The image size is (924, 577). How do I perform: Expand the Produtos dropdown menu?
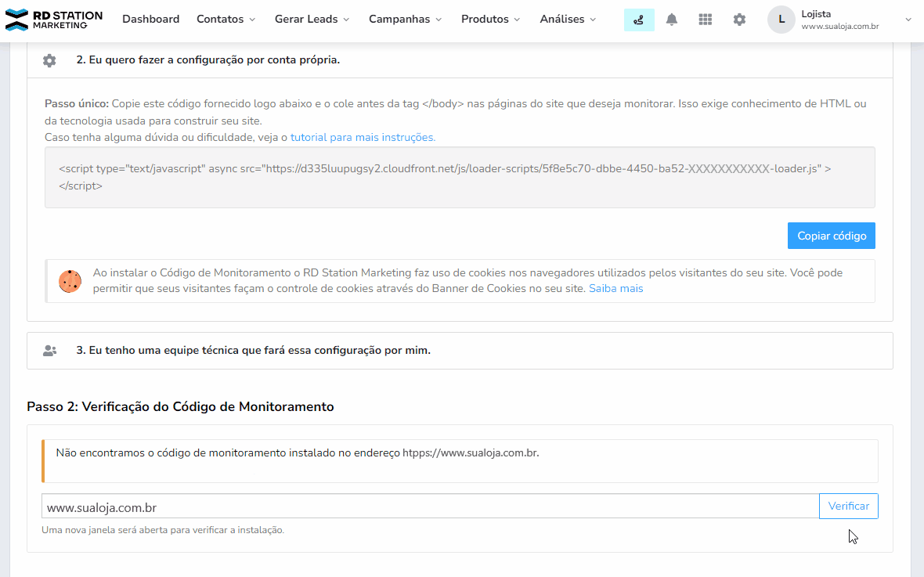point(491,20)
